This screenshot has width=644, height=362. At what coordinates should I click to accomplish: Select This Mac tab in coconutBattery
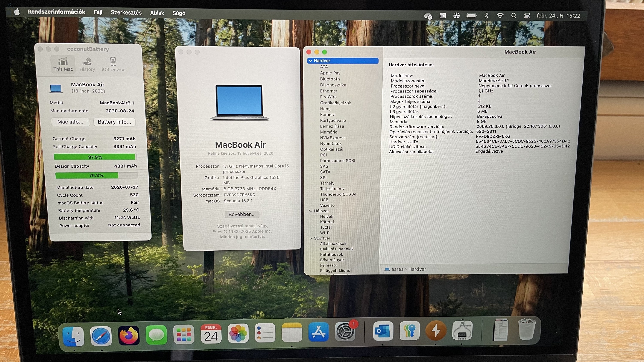(63, 64)
